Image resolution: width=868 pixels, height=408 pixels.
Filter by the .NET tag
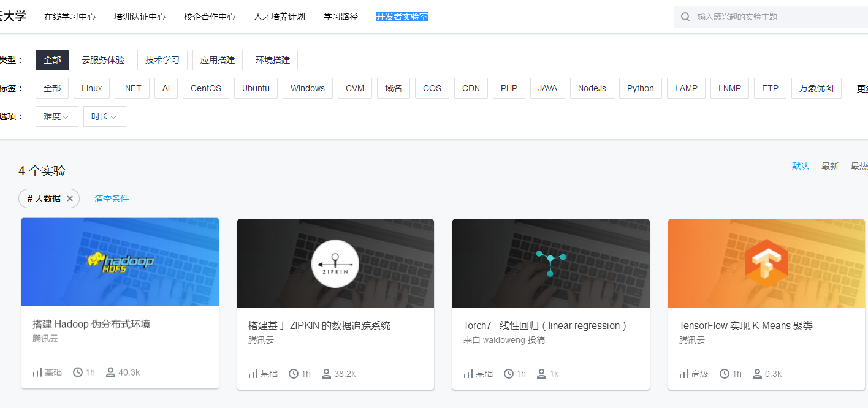(132, 88)
